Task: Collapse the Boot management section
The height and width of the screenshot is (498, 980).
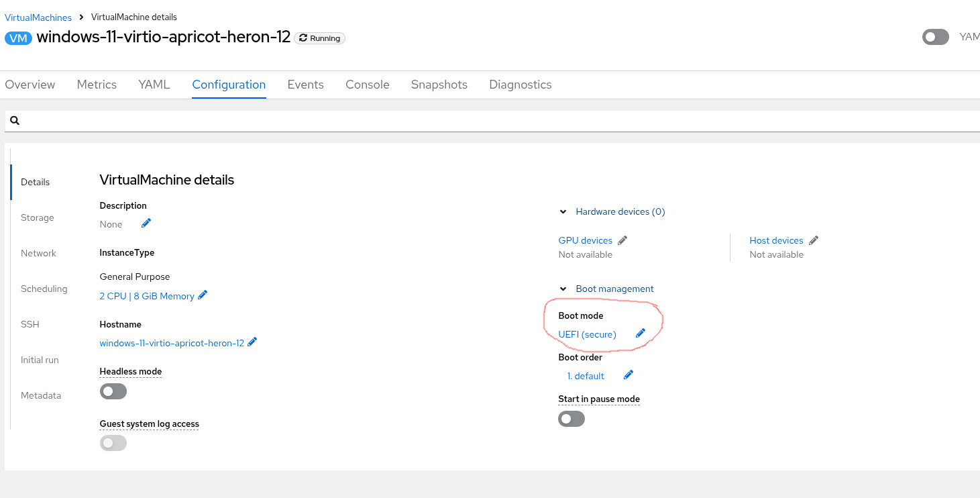Action: pyautogui.click(x=563, y=289)
